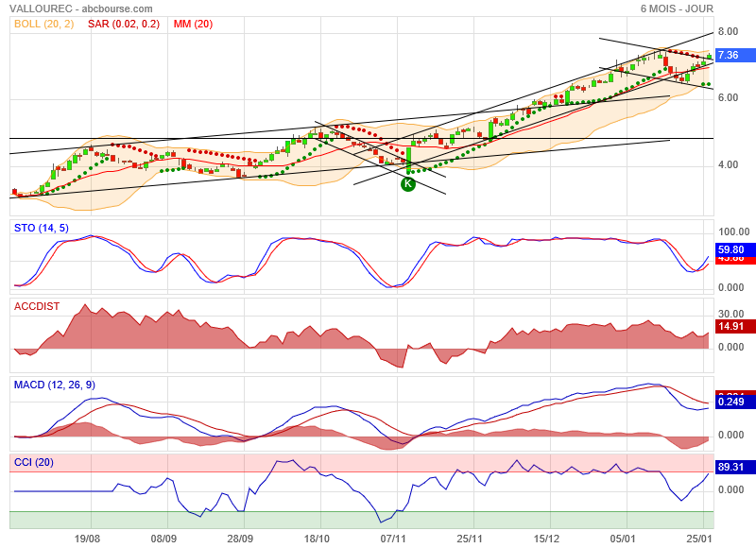756x548 pixels.
Task: Click the 19/08 date on the time axis
Action: click(87, 539)
